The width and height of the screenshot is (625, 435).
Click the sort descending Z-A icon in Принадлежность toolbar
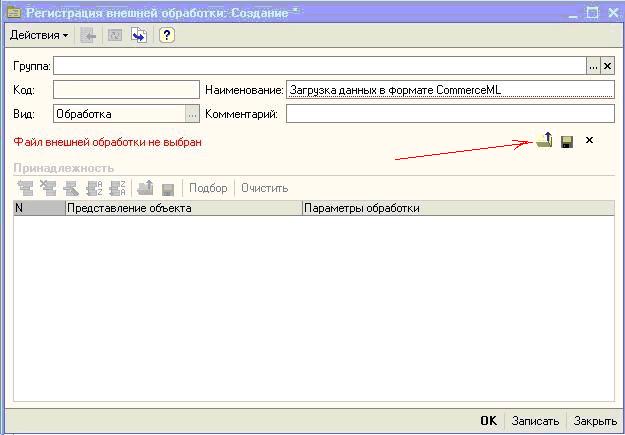tap(117, 188)
